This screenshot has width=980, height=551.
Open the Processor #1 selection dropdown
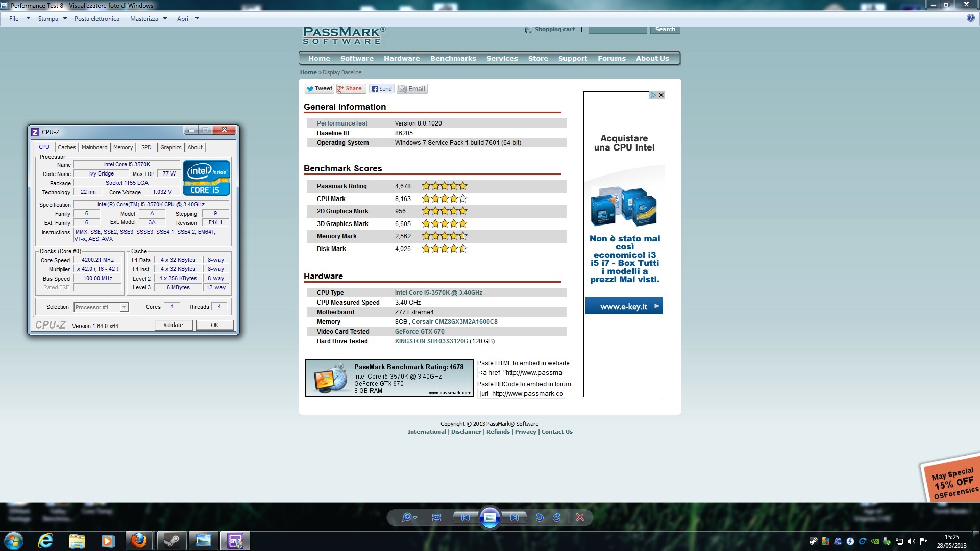pos(101,307)
